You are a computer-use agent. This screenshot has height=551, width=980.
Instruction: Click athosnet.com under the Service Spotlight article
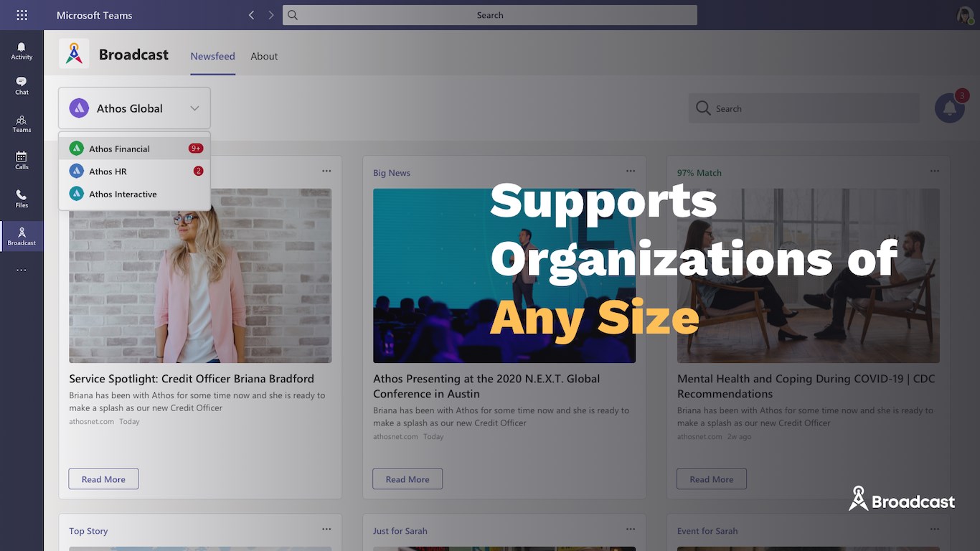91,422
